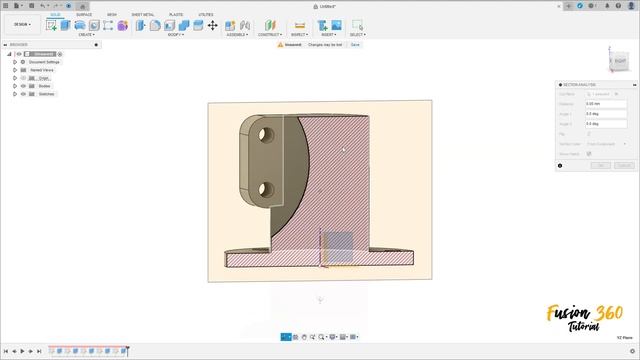Expand the Named Views node

[15, 70]
